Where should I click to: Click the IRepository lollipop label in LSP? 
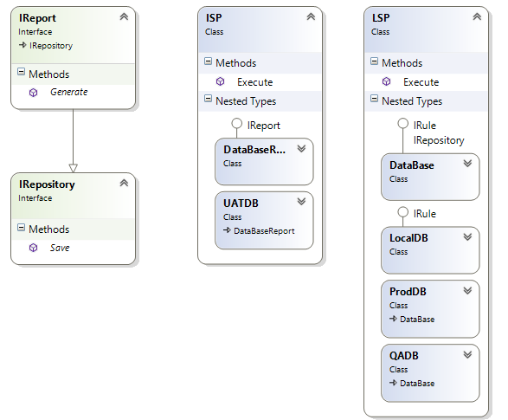coord(439,140)
